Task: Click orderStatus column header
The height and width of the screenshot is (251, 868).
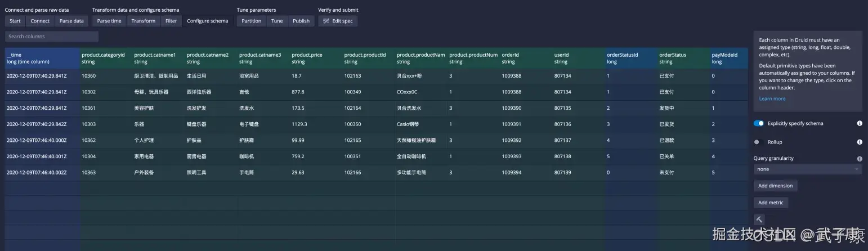Action: [x=683, y=59]
